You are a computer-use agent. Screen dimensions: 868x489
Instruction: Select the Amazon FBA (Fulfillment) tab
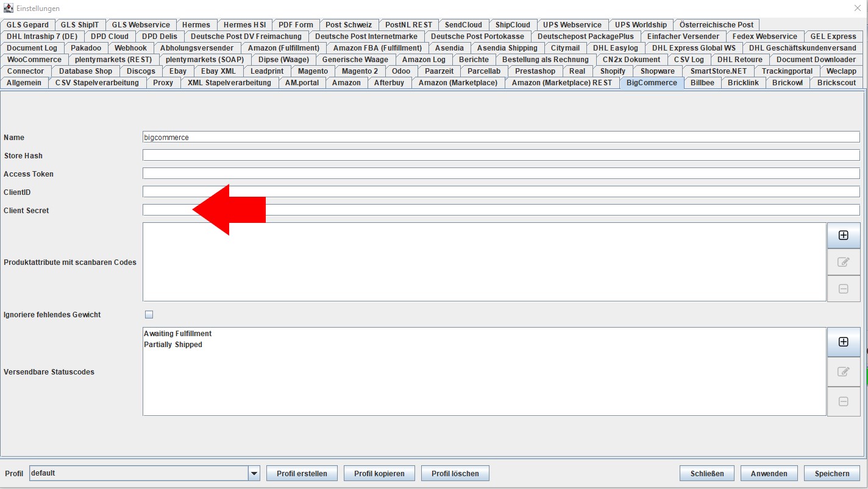(x=377, y=48)
